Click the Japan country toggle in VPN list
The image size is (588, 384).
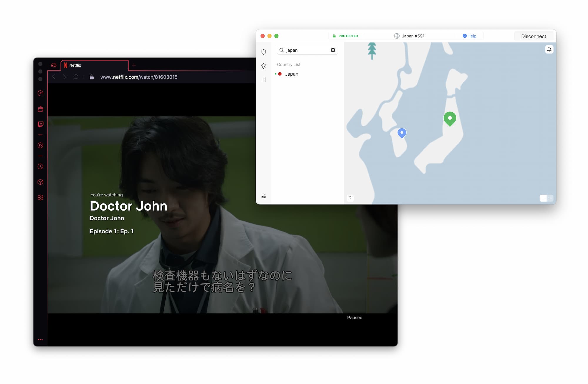[291, 74]
